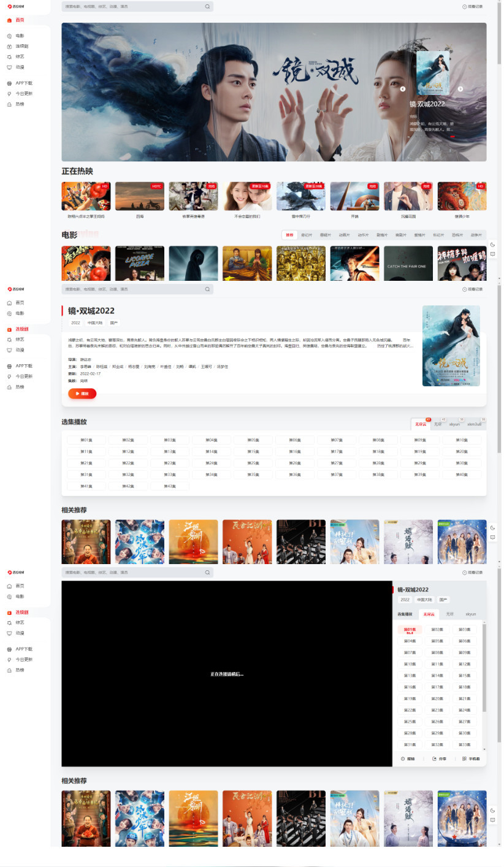Go to the previous banner slide arrow
Screen dimensions: 504x867
[x=403, y=89]
